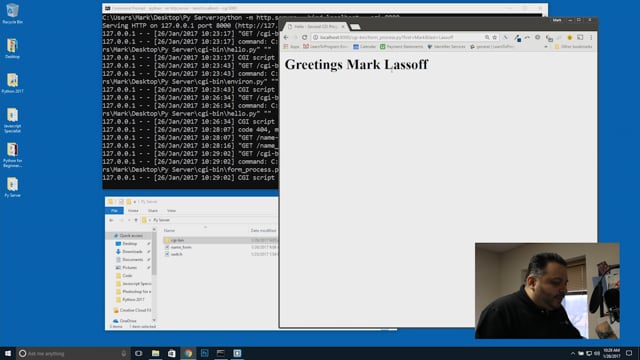This screenshot has width=640, height=360.
Task: Click the Chrome address bar URL
Action: [x=386, y=37]
